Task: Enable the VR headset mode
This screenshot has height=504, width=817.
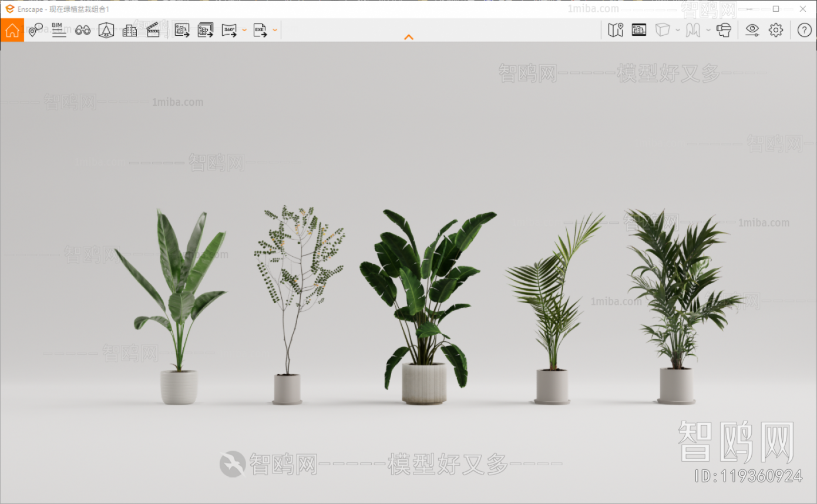Action: 724,30
